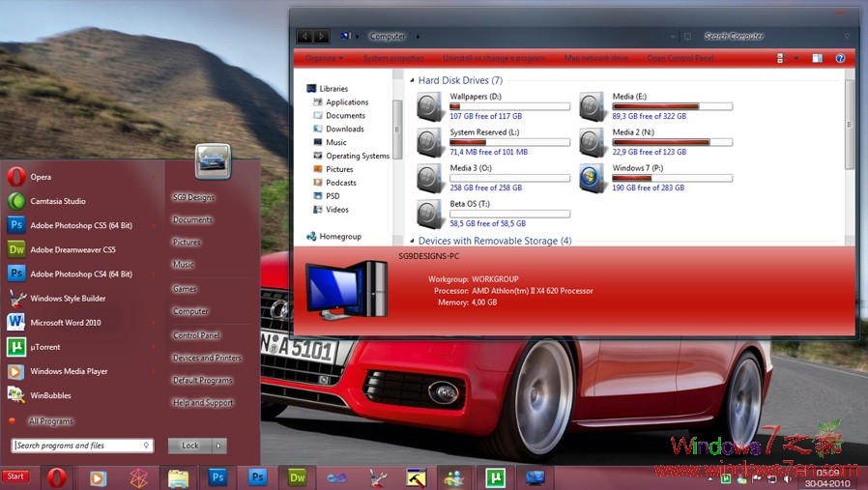Expand Opera's jump list arrow

154,177
